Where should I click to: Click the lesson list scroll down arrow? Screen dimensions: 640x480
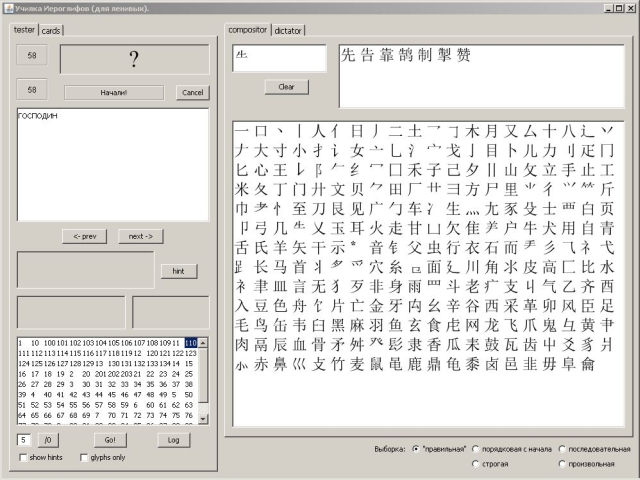[203, 419]
